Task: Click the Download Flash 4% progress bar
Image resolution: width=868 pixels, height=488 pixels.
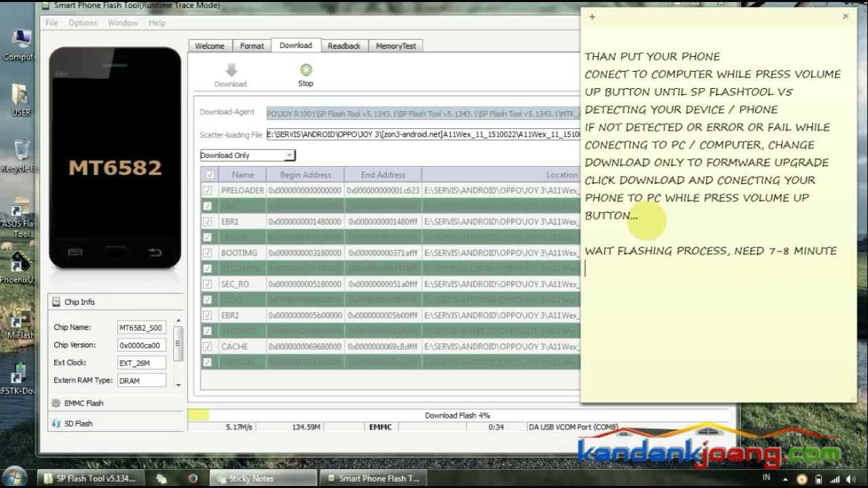Action: tap(458, 415)
